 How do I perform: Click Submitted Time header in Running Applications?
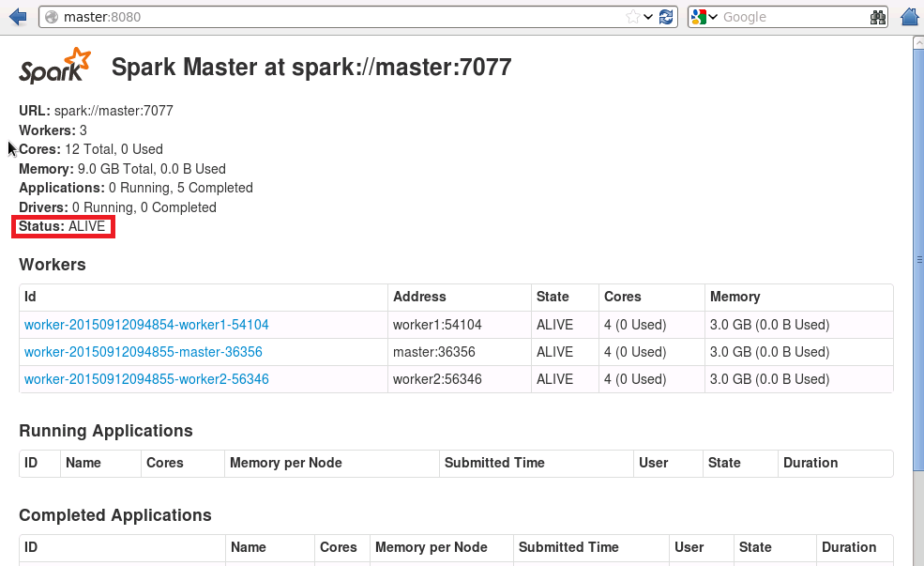[537, 464]
